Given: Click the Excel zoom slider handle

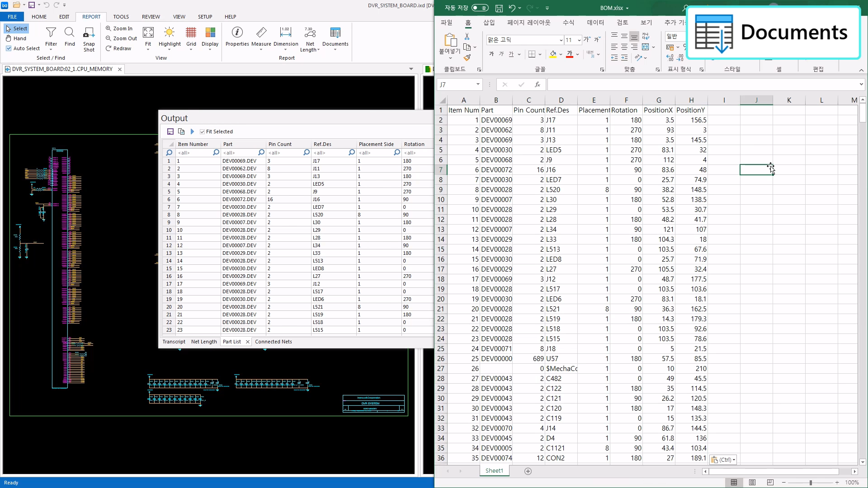Looking at the screenshot, I should 811,483.
